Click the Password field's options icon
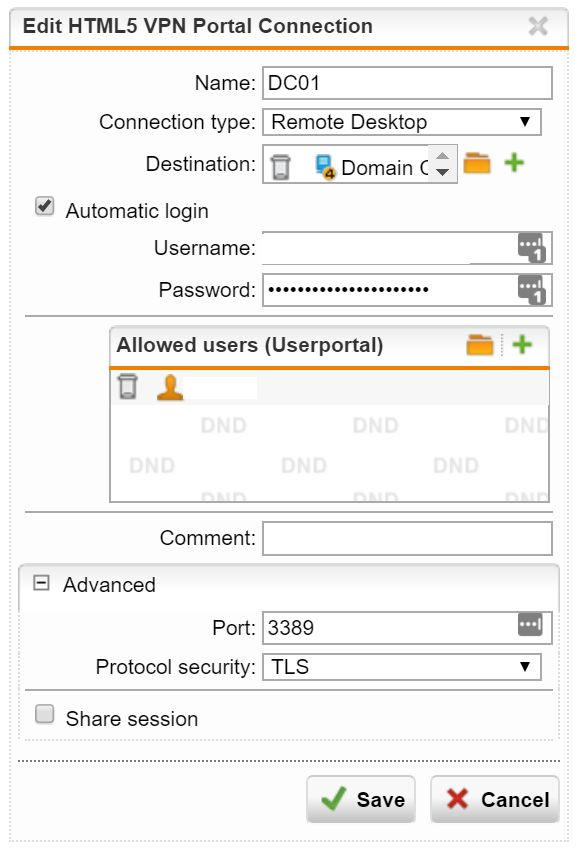 tap(532, 289)
